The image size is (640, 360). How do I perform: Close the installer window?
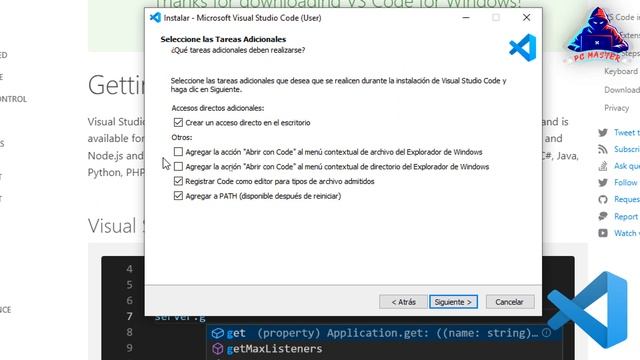[527, 18]
